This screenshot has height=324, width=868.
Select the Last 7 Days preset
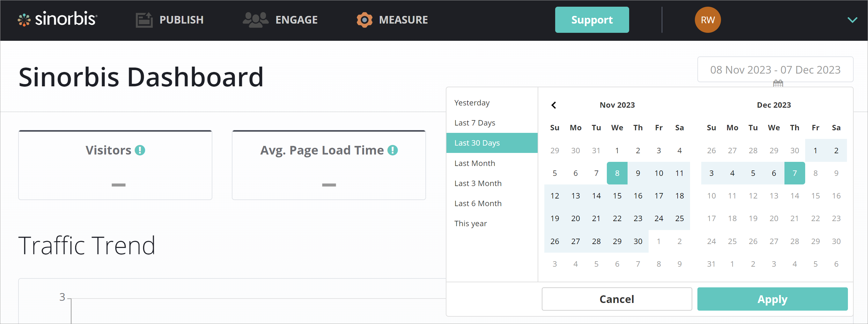point(474,123)
